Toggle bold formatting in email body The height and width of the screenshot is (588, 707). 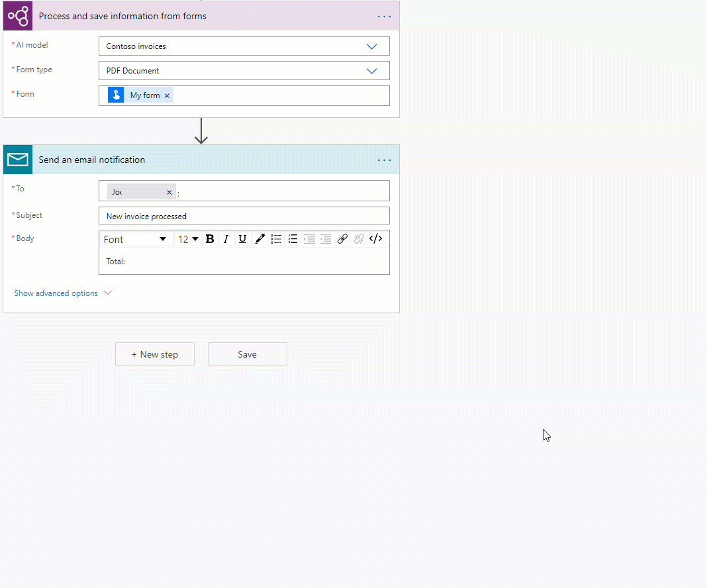coord(210,239)
